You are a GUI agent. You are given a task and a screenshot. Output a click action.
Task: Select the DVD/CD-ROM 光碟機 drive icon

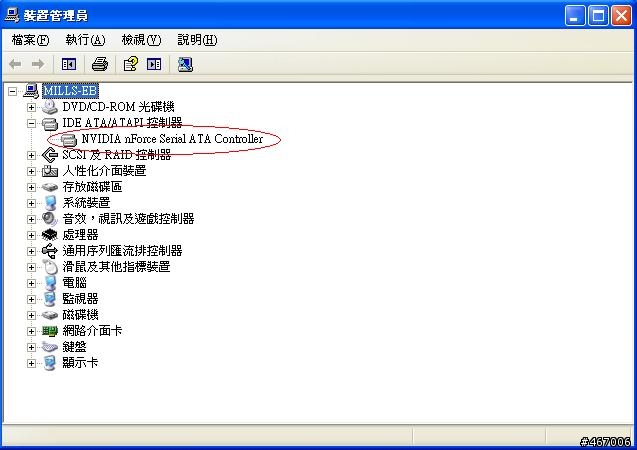pyautogui.click(x=50, y=107)
